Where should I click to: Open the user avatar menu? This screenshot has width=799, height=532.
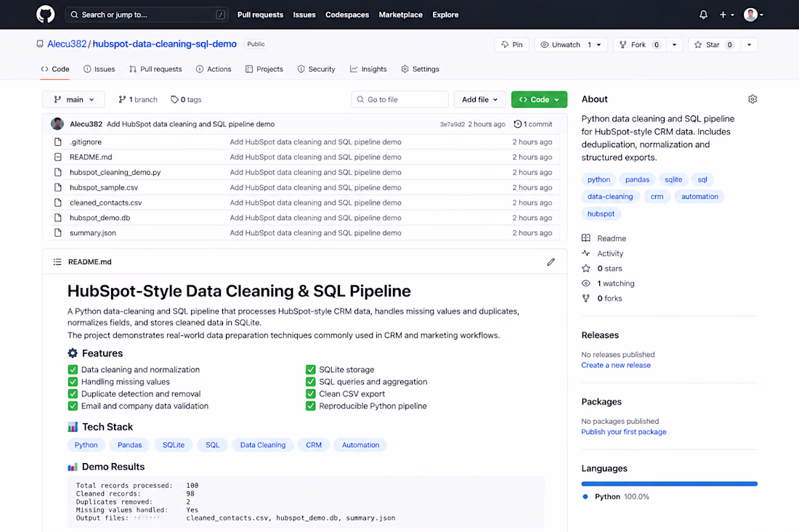pos(753,15)
